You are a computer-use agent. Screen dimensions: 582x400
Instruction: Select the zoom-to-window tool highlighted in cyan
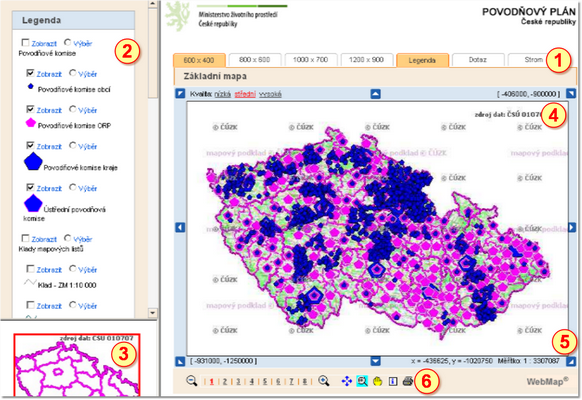(362, 381)
